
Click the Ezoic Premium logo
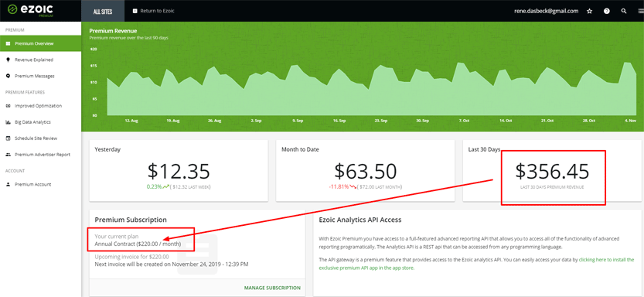31,10
